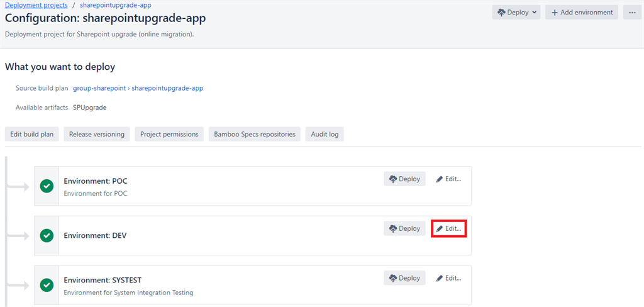Viewport: 644px width, 307px height.
Task: Deploy to the DEV environment
Action: coord(404,228)
